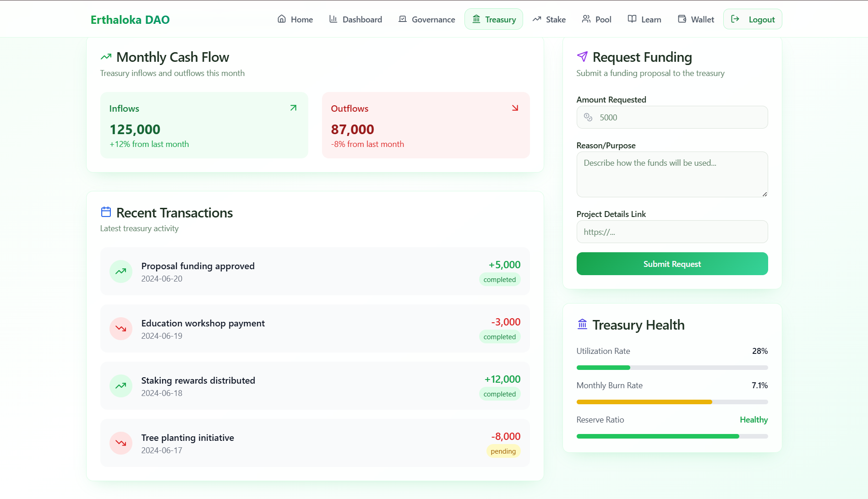Click the completed badge under +5,000

[x=499, y=280]
